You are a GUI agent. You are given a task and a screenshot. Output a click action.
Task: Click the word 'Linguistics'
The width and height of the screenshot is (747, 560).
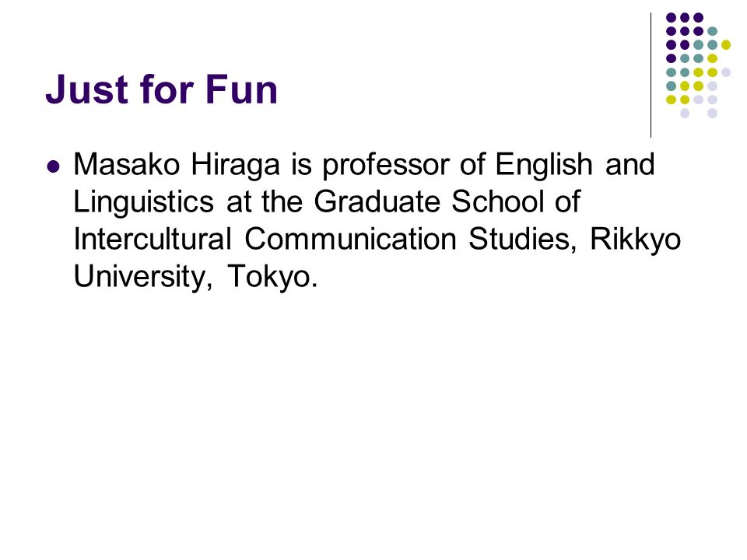click(143, 203)
